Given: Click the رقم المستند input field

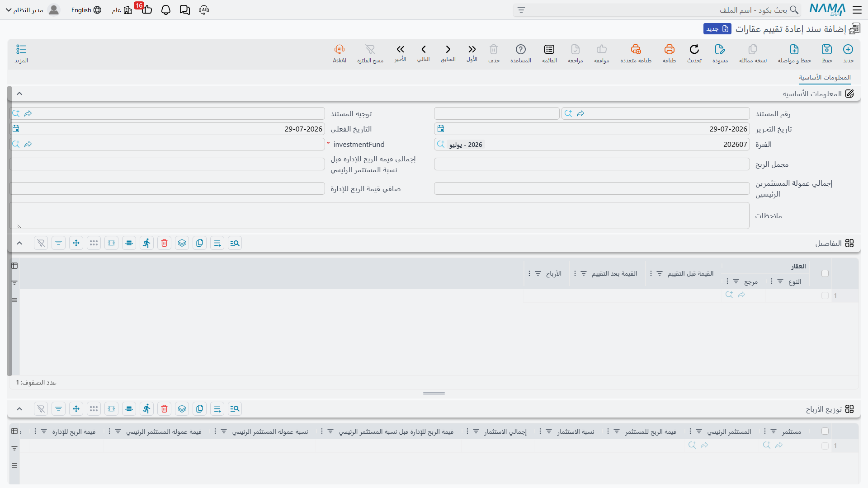Looking at the screenshot, I should click(656, 113).
